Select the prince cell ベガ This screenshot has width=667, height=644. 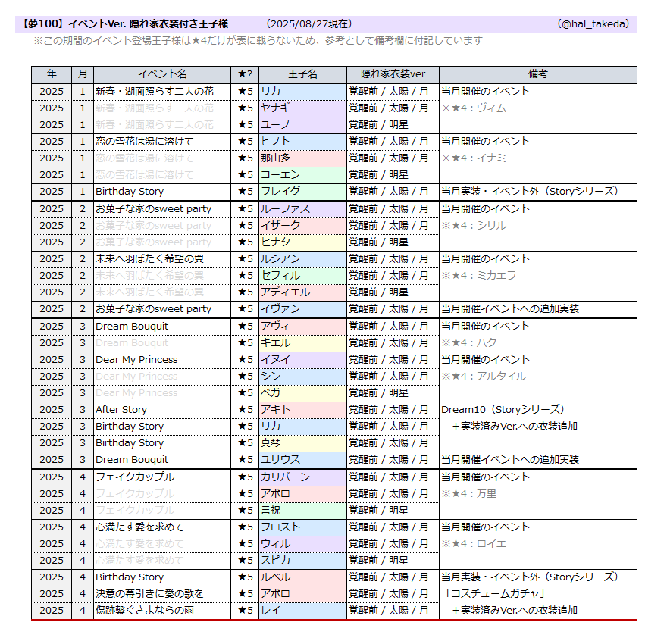[302, 392]
